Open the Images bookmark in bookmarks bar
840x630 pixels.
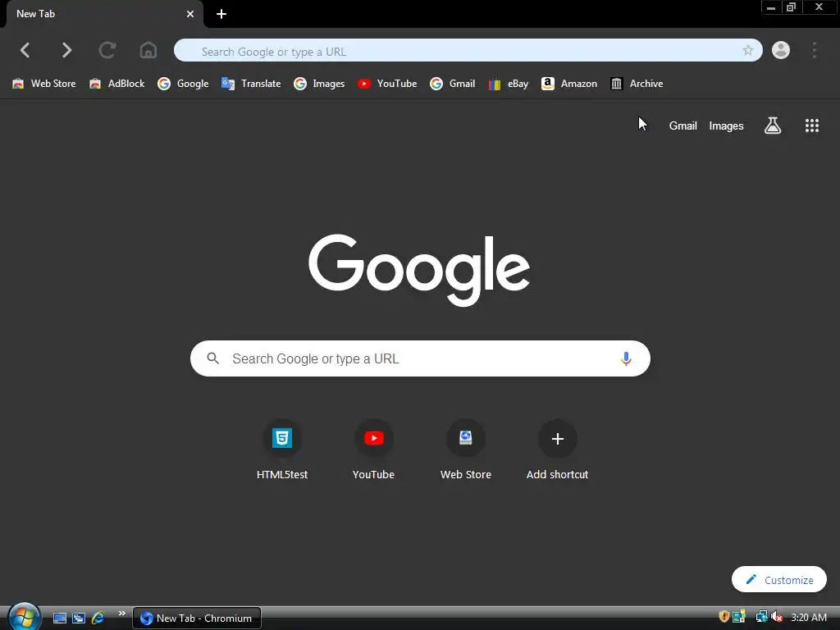coord(319,84)
